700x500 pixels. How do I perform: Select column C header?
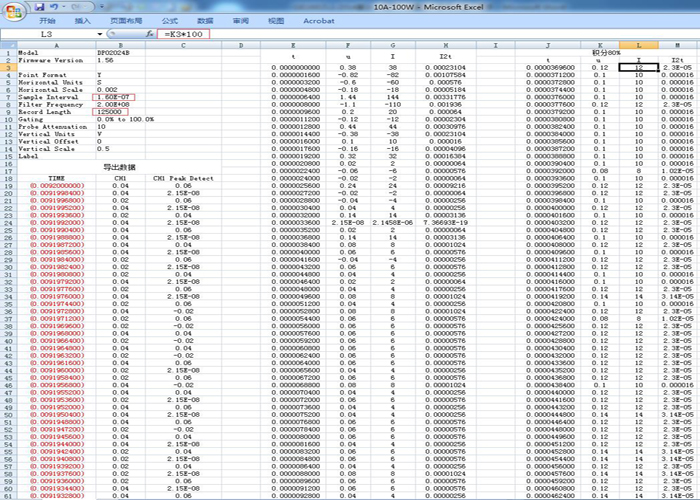tap(183, 45)
